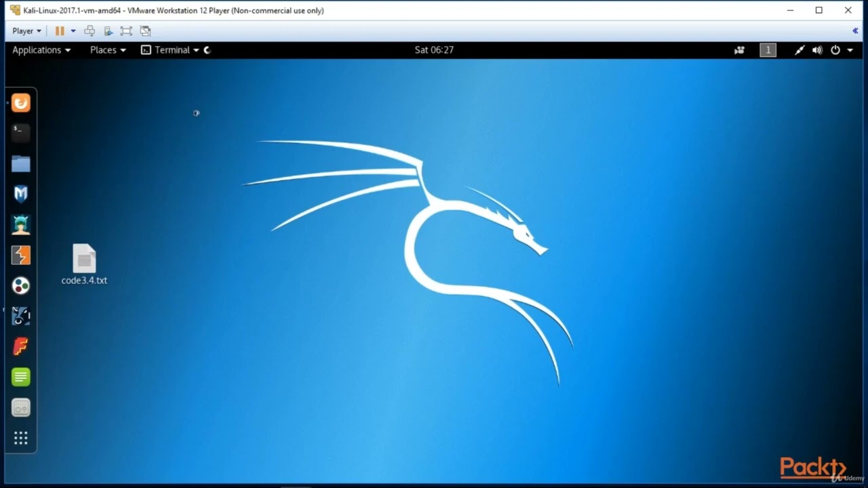Launch the dark-face hacking tool icon in dock
This screenshot has height=488, width=868.
click(x=21, y=316)
